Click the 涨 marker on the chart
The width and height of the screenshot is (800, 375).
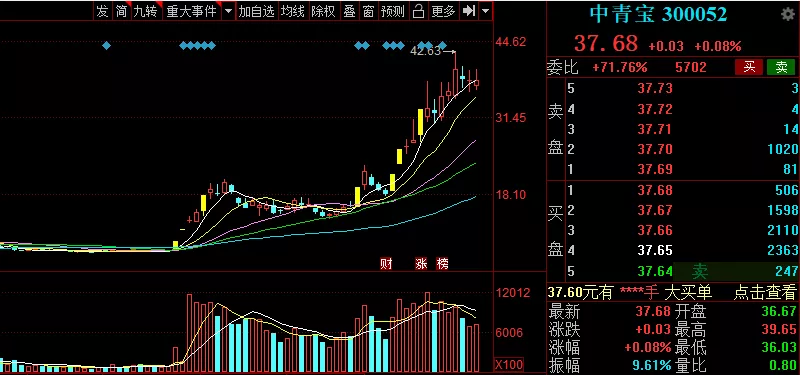click(x=422, y=264)
